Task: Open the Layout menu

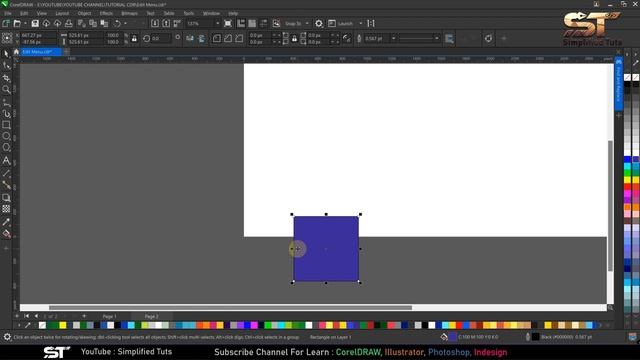Action: [62, 13]
